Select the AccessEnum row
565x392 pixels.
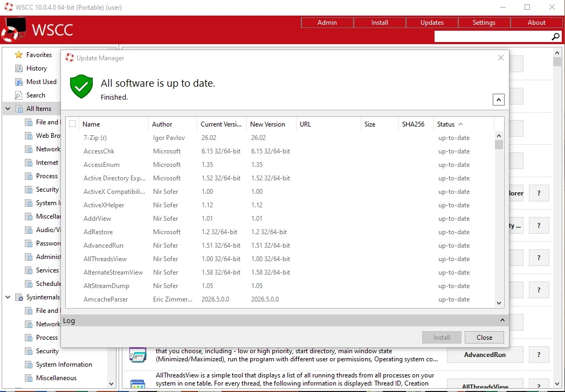click(x=280, y=165)
